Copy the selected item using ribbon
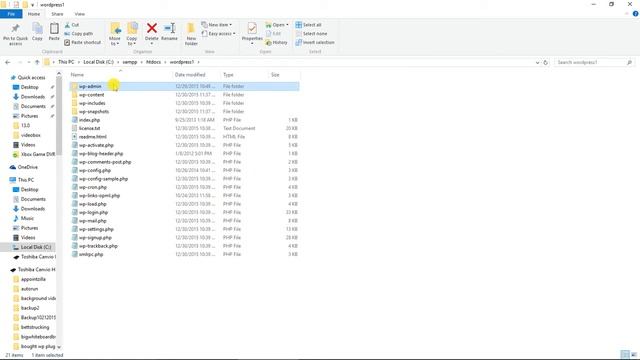This screenshot has height=360, width=640. pos(37,32)
